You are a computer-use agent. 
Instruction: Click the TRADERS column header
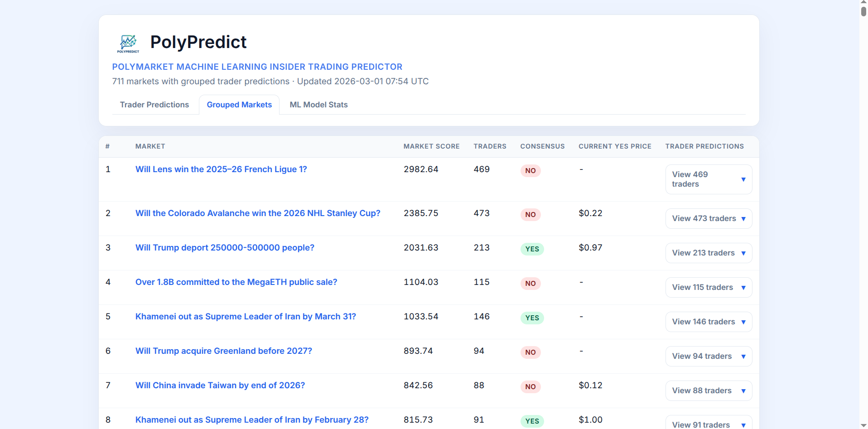pos(490,146)
